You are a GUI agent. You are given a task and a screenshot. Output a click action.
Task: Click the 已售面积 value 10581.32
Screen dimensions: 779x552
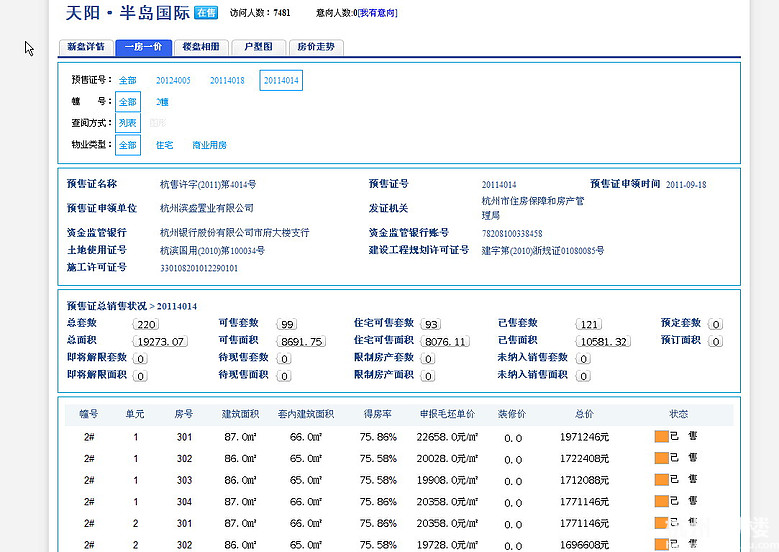point(603,341)
